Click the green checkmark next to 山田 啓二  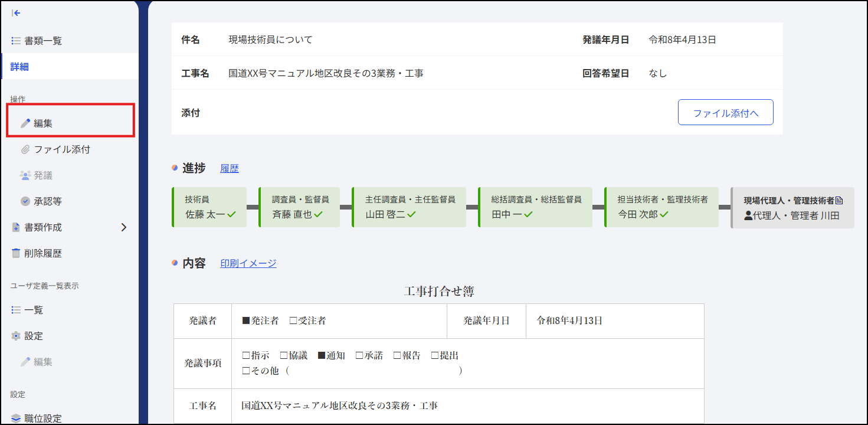click(x=412, y=215)
